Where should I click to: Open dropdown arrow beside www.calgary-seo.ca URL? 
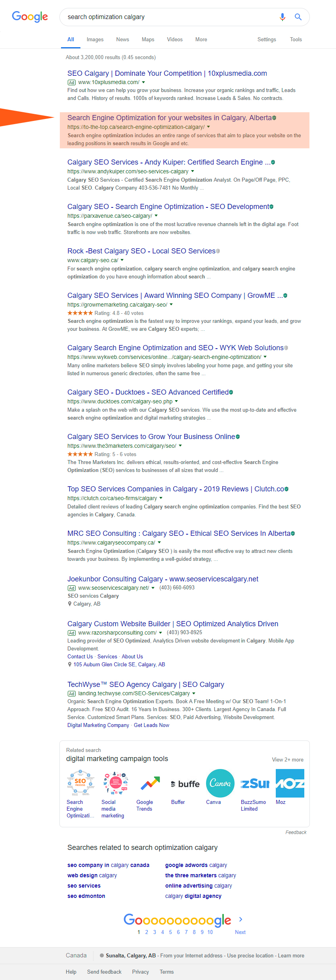(x=122, y=260)
